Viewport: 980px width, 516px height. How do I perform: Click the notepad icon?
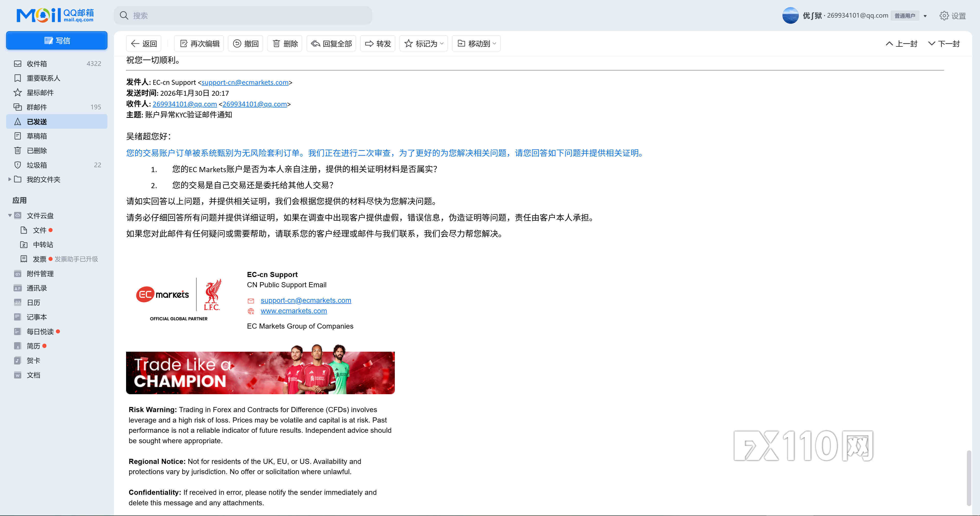(18, 317)
